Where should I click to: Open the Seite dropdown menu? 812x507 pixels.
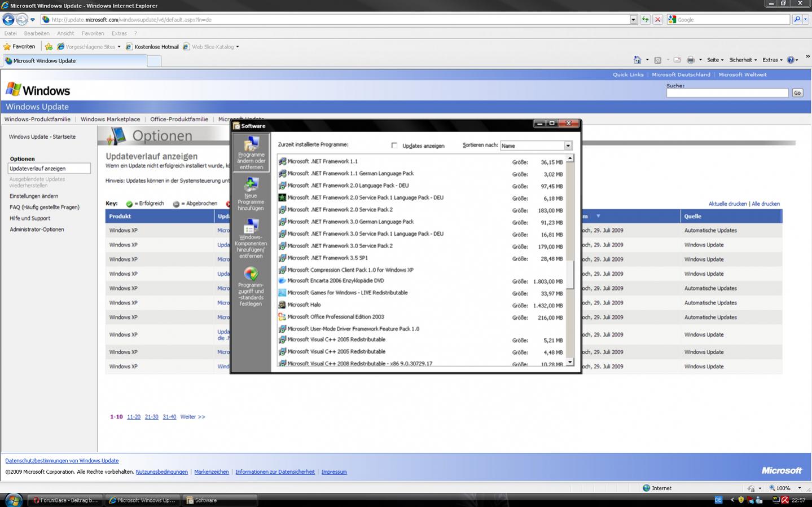(716, 60)
